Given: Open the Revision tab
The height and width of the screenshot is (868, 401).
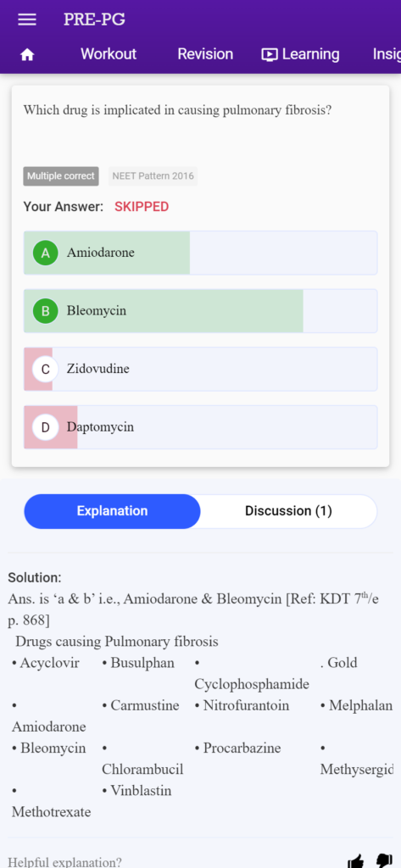Looking at the screenshot, I should pos(205,54).
